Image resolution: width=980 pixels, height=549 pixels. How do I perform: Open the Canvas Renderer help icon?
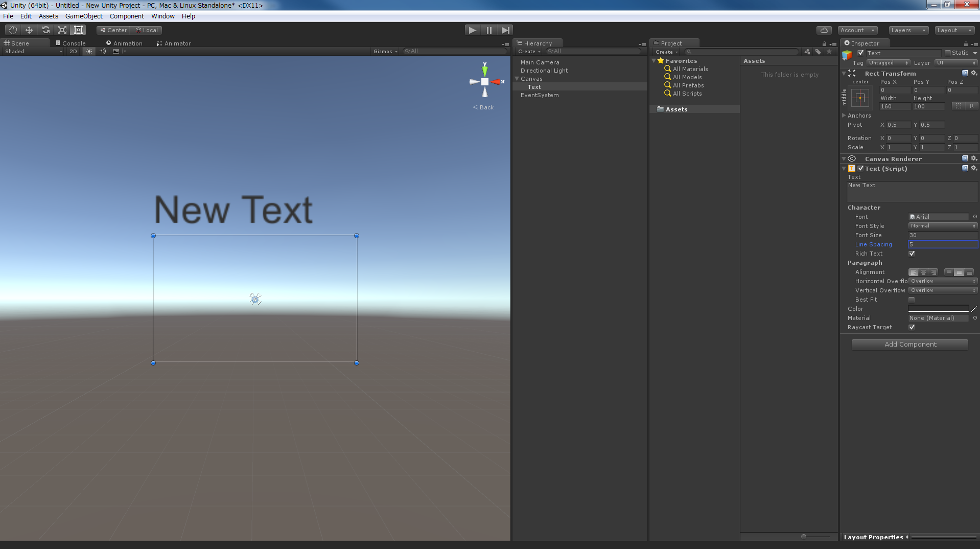point(965,158)
